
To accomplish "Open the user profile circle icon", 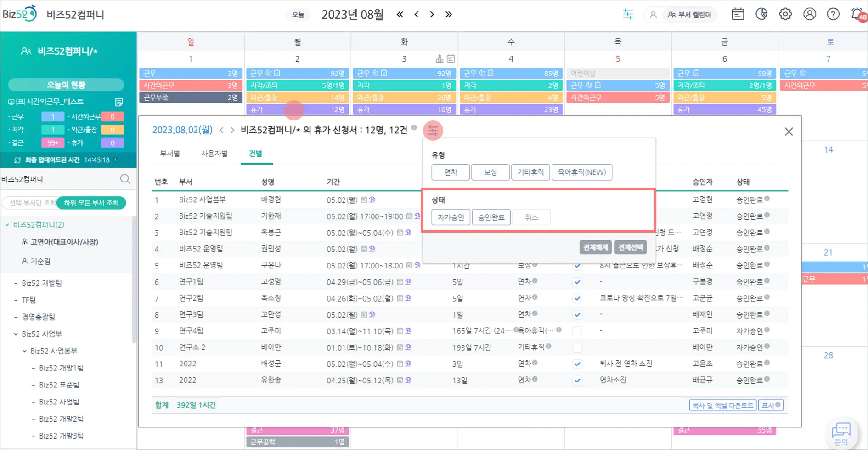I will click(x=809, y=14).
